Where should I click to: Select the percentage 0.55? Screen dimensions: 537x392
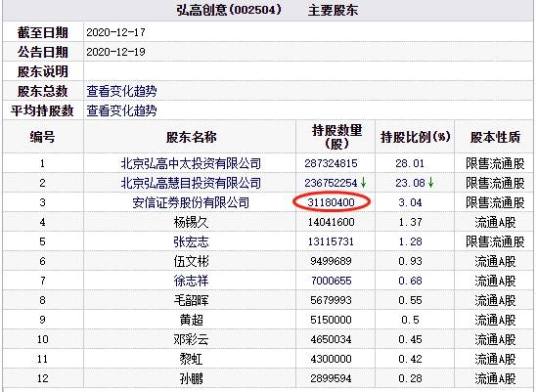point(410,300)
